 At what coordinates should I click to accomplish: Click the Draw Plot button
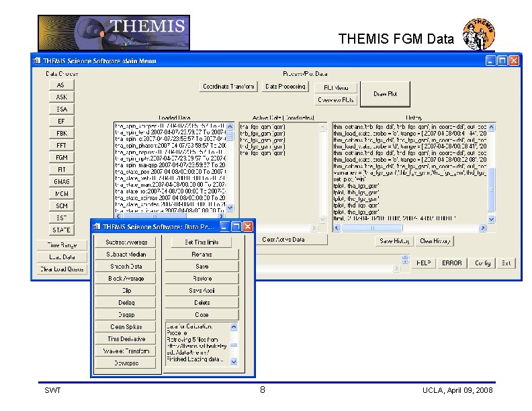tap(385, 94)
